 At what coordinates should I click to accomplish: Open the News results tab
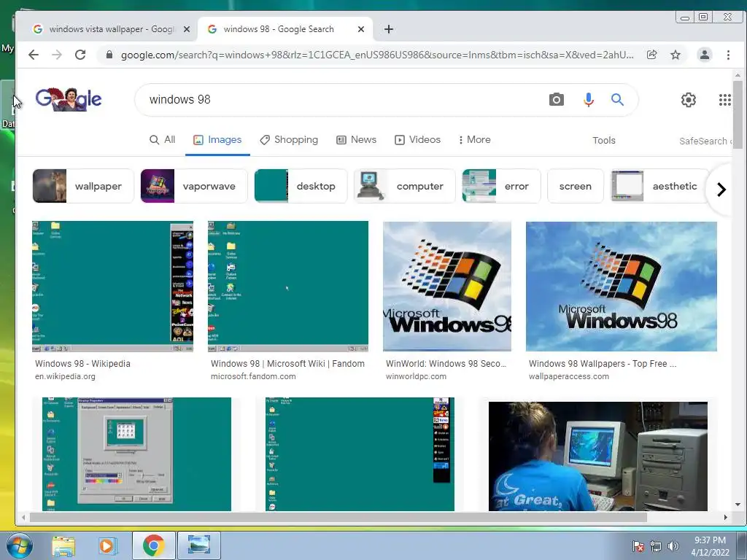point(356,140)
